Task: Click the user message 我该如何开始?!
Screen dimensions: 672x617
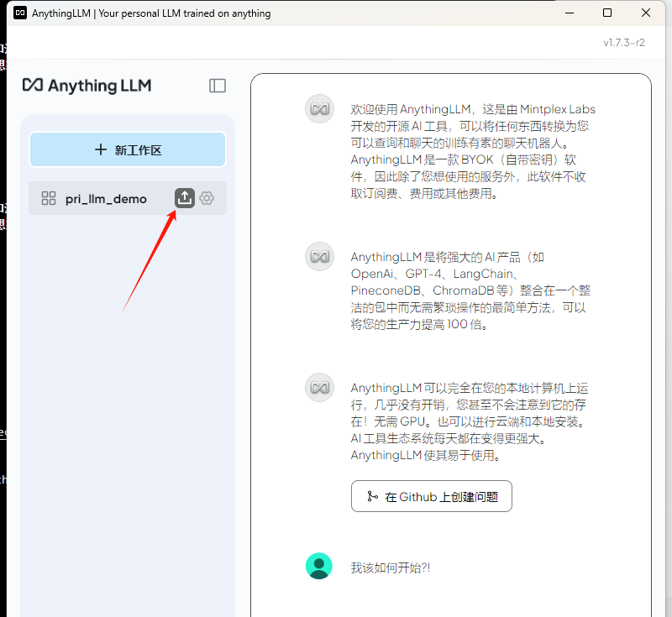Action: [x=391, y=567]
